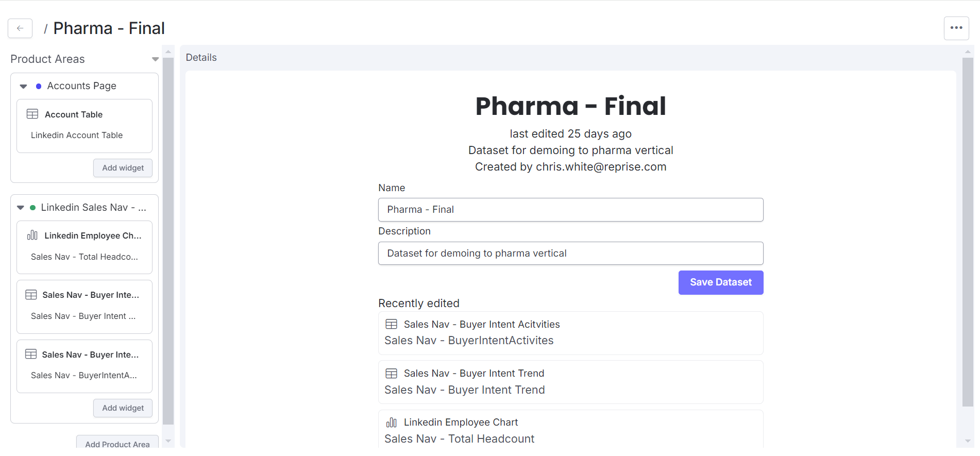Collapse the Accounts Page product area
This screenshot has height=456, width=980.
[x=23, y=86]
